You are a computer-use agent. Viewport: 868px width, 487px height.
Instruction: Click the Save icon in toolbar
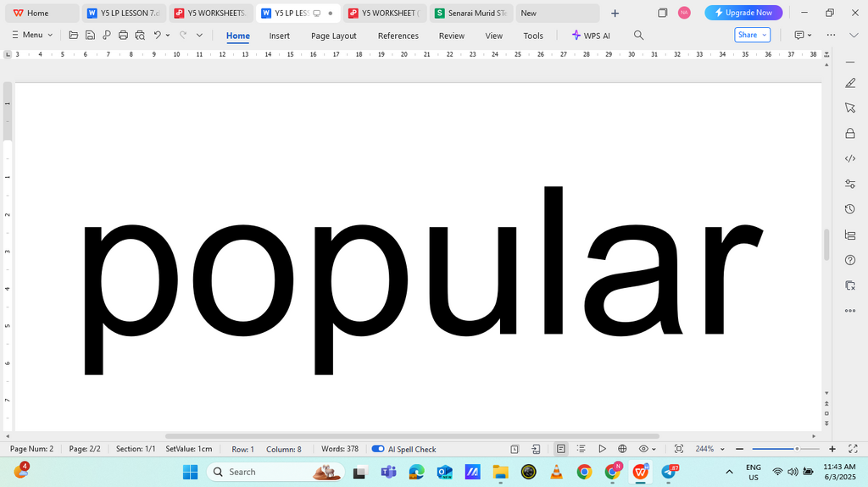click(x=90, y=36)
